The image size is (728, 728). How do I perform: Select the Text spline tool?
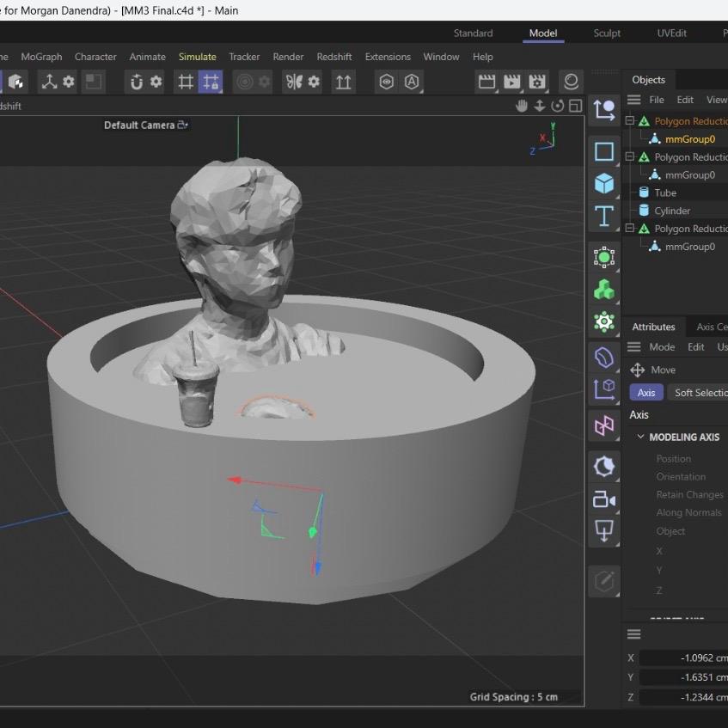coord(603,217)
